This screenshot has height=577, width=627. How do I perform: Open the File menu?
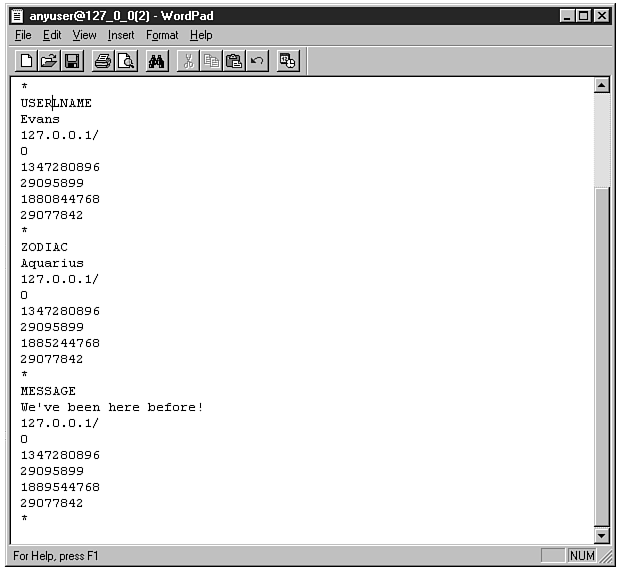tap(23, 35)
